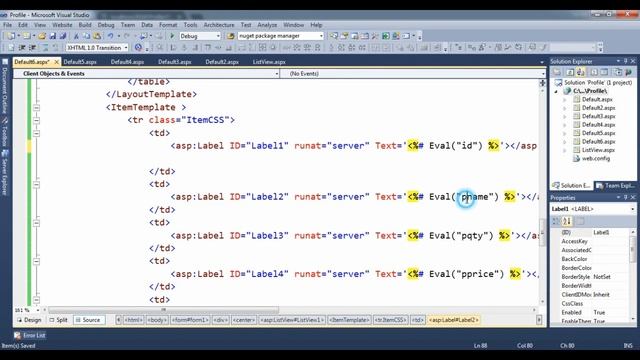The width and height of the screenshot is (640, 360).
Task: Switch to Design view
Action: coord(29,320)
